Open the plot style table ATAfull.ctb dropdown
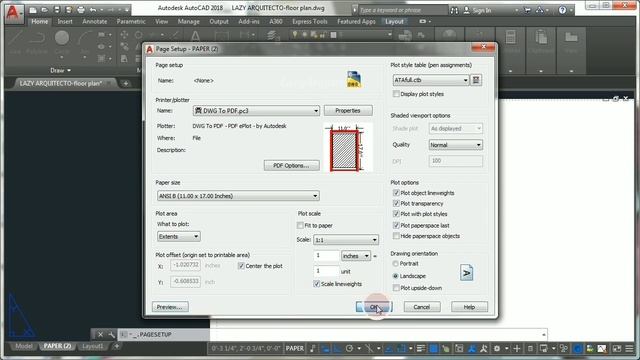The height and width of the screenshot is (360, 640). click(431, 80)
